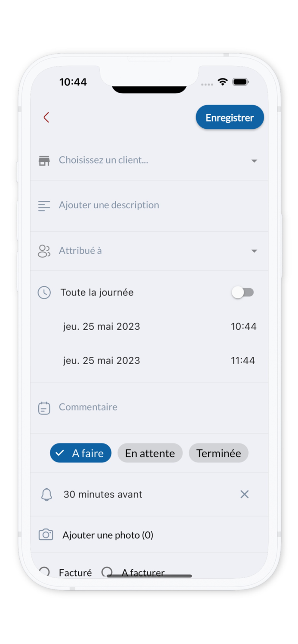Viewport: 298px width, 644px height.
Task: Open the 10:44 start time picker
Action: [x=243, y=327]
